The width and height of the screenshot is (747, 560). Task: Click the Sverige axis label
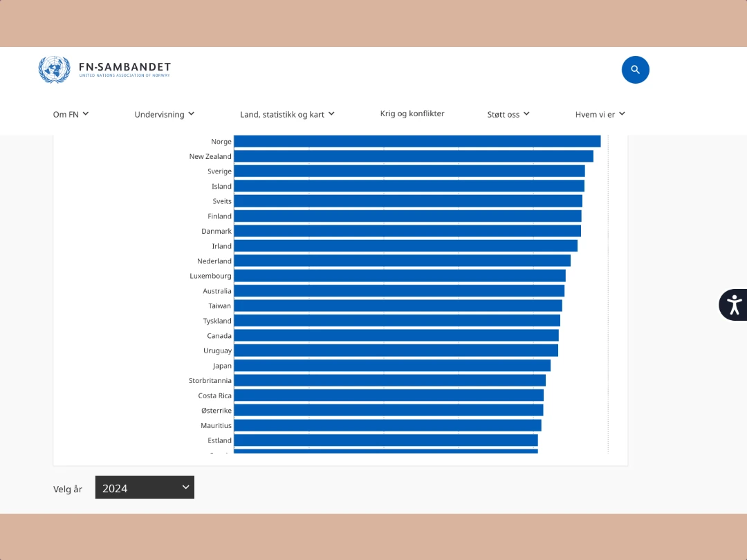219,171
